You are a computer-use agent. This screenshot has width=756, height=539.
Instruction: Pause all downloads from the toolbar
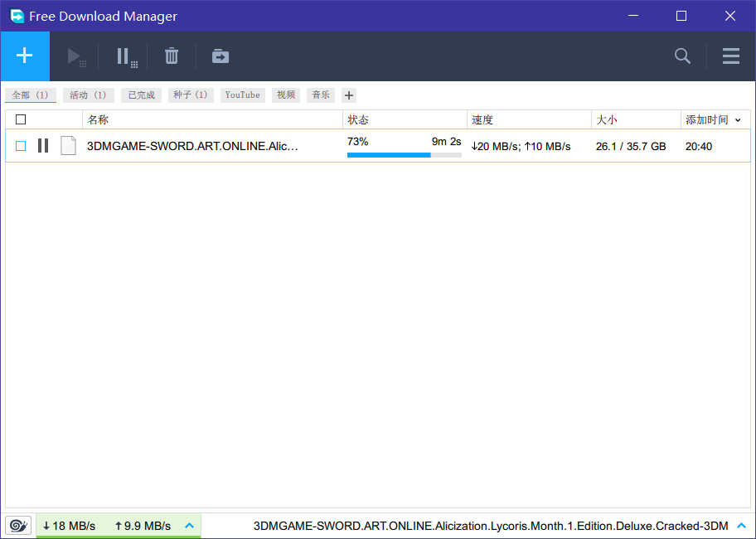(x=127, y=57)
